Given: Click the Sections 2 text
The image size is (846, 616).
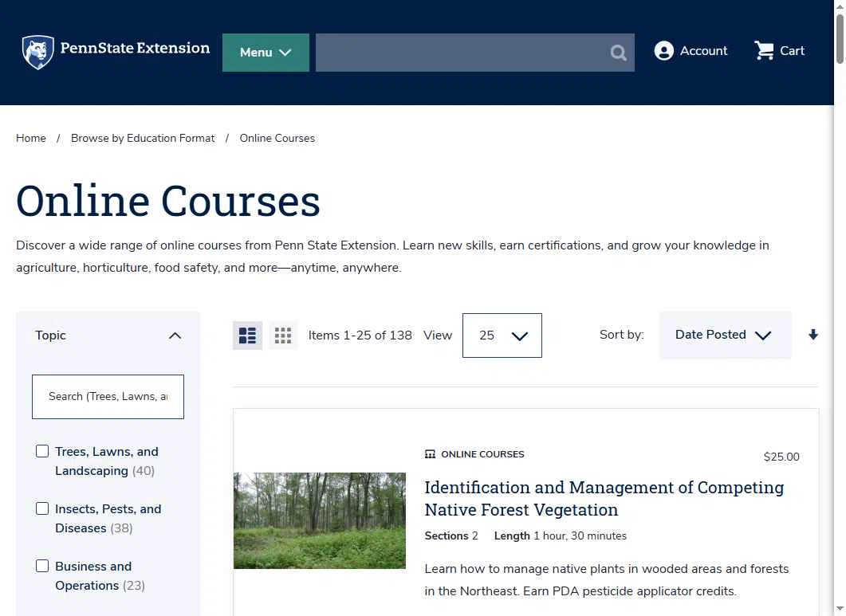Looking at the screenshot, I should [451, 536].
